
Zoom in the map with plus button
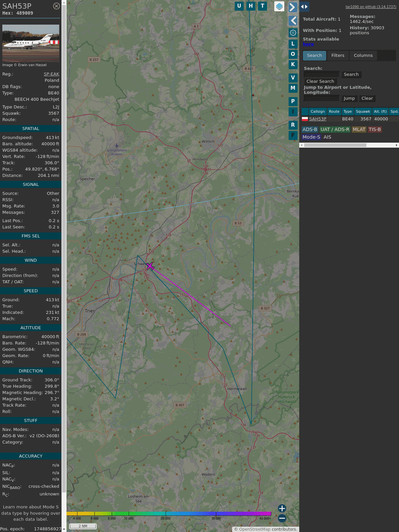tap(282, 508)
